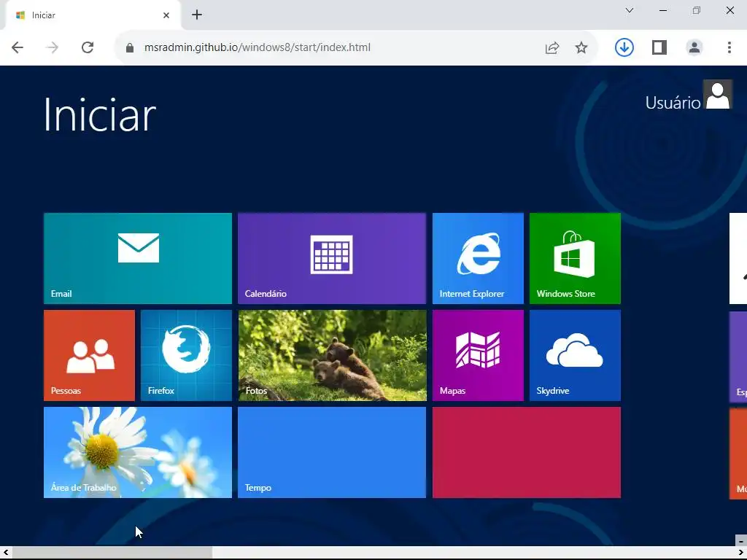Image resolution: width=747 pixels, height=560 pixels.
Task: Click the horizontal scrollbar thumb
Action: tap(112, 553)
